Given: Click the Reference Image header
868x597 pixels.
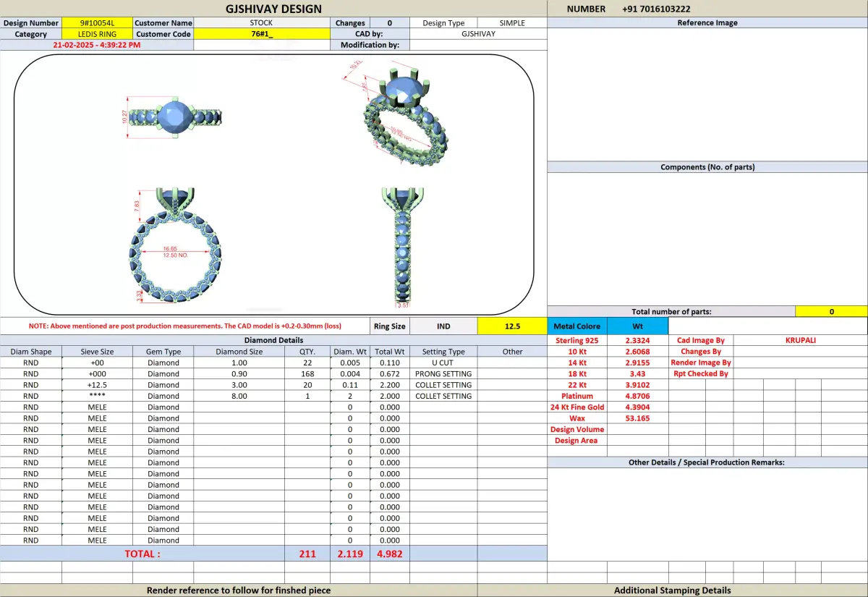Looking at the screenshot, I should [x=707, y=23].
